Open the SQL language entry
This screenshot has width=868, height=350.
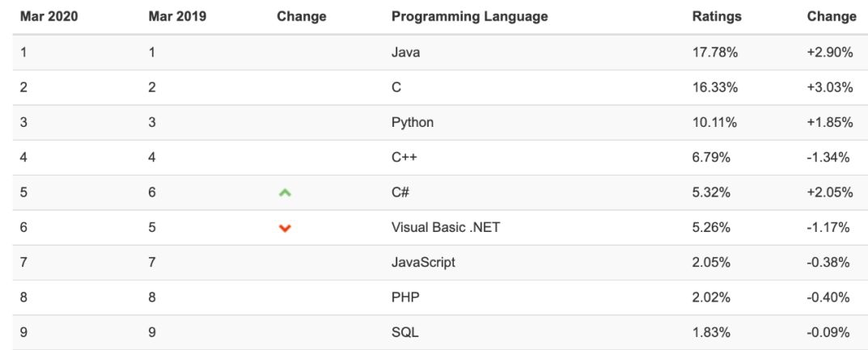pyautogui.click(x=404, y=332)
